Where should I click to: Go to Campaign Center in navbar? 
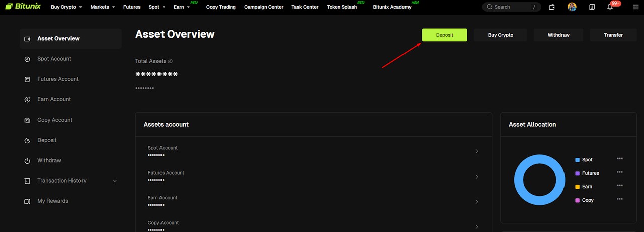(x=263, y=7)
